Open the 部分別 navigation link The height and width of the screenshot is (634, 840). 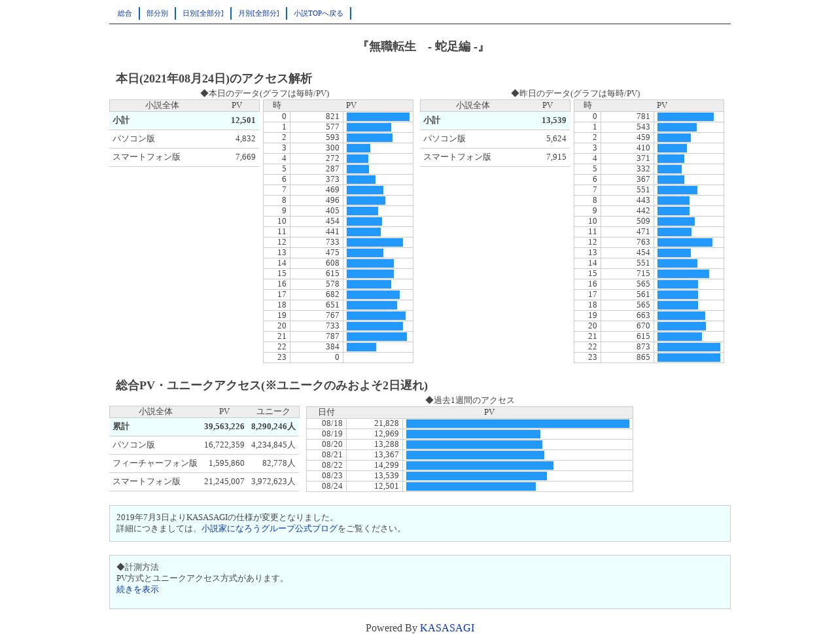157,13
